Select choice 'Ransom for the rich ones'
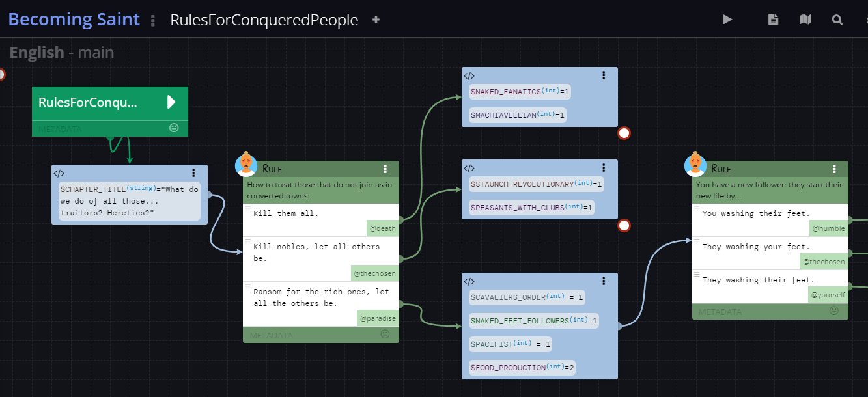The width and height of the screenshot is (868, 397). tap(321, 297)
